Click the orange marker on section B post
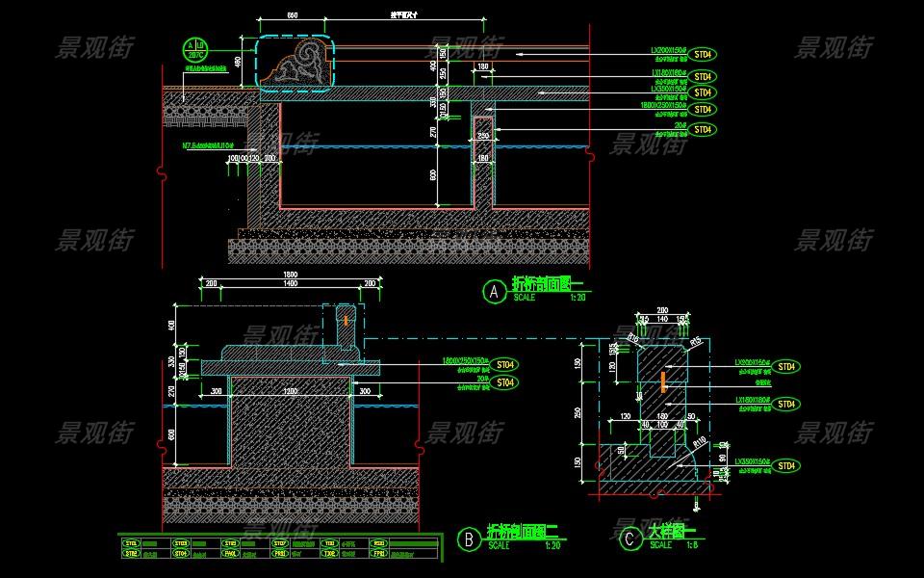Screen dimensions: 924x578 344,317
